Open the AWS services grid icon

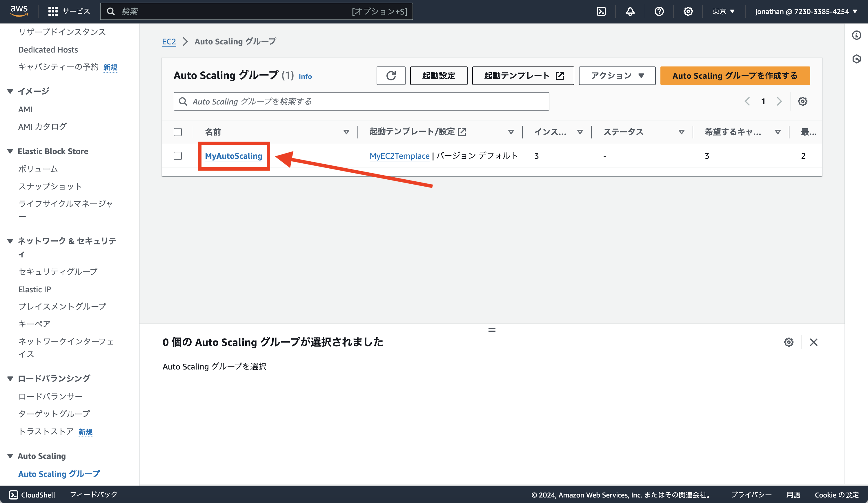pyautogui.click(x=53, y=11)
